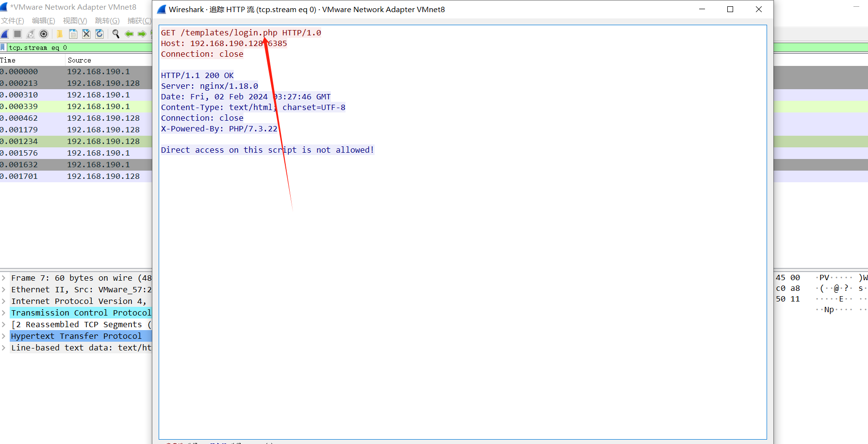
Task: Expand the Hypertext Transfer Protocol node
Action: (x=4, y=336)
